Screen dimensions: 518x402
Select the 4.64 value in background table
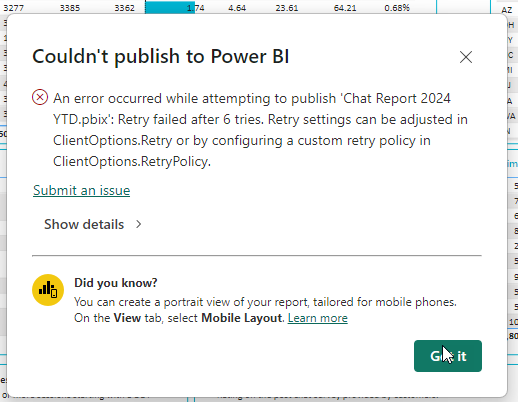click(237, 8)
